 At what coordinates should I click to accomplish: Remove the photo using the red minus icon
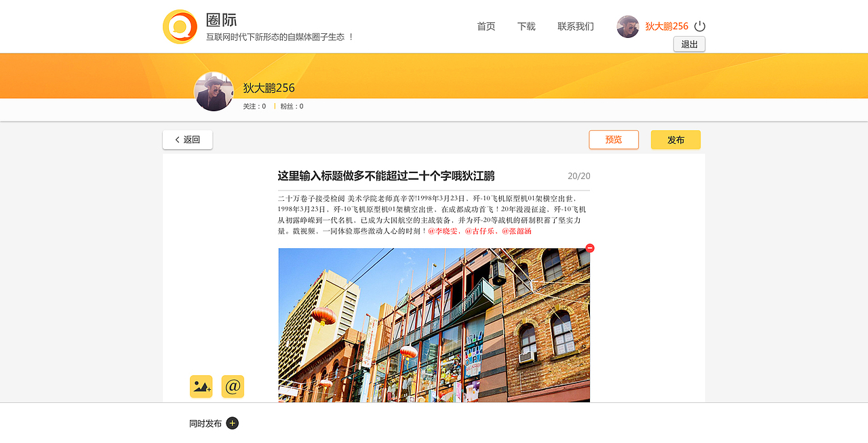coord(589,248)
